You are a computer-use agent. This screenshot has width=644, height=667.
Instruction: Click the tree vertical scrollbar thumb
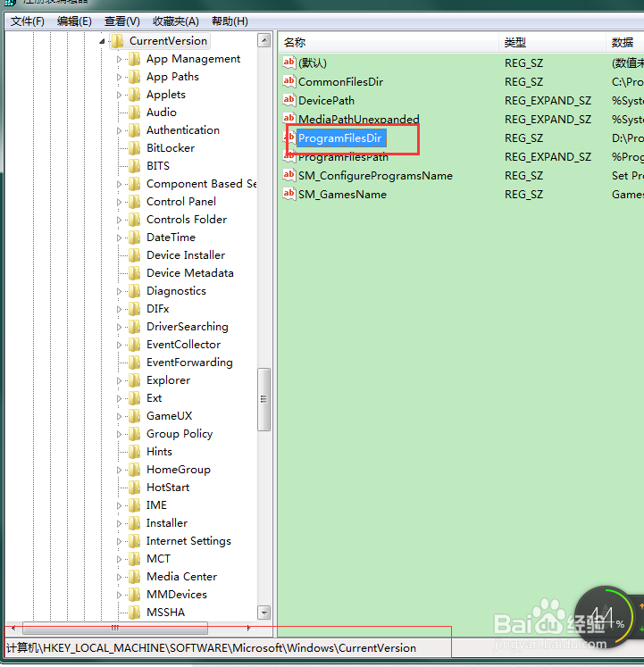click(x=263, y=399)
